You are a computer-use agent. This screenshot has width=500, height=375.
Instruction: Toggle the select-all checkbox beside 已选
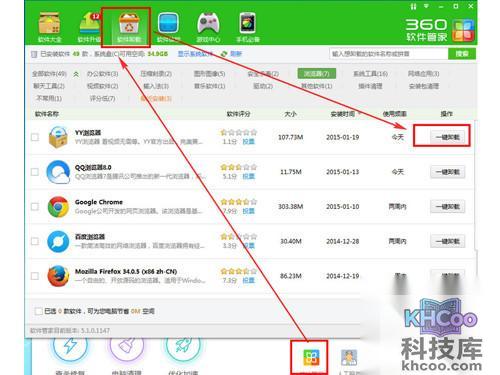38,311
